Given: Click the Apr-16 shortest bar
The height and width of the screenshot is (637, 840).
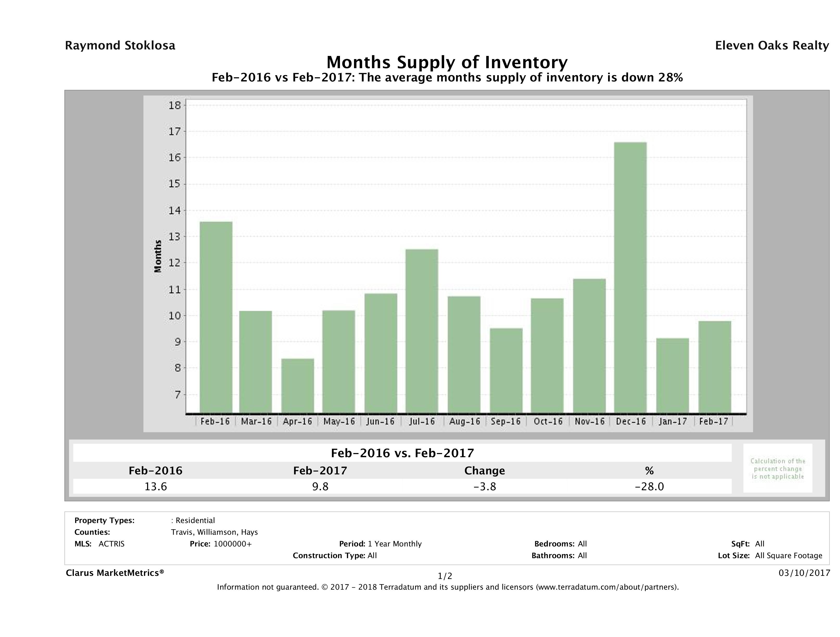Looking at the screenshot, I should pos(298,385).
